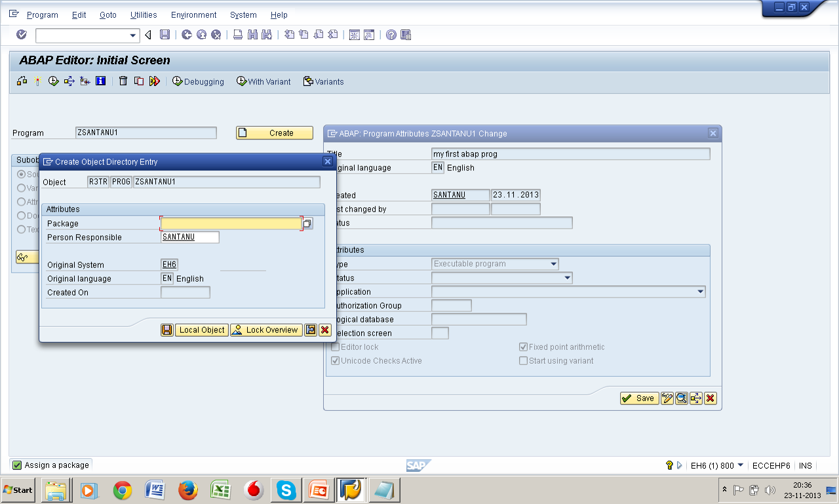Open the Help menu

coord(279,14)
